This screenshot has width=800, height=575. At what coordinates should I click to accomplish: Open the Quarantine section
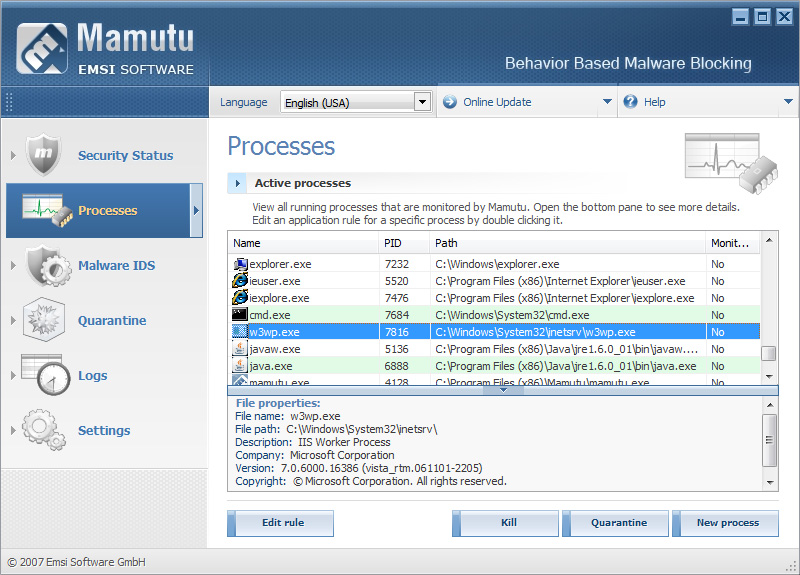pyautogui.click(x=112, y=320)
